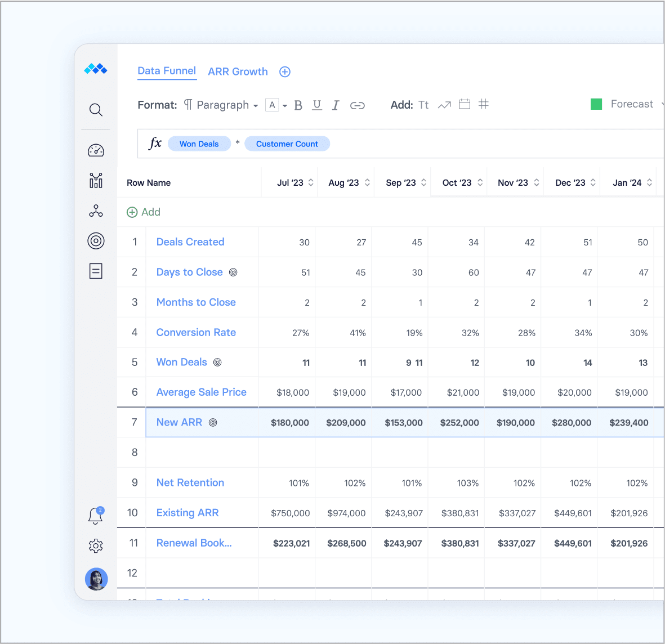665x644 pixels.
Task: Toggle underline formatting
Action: click(x=317, y=105)
